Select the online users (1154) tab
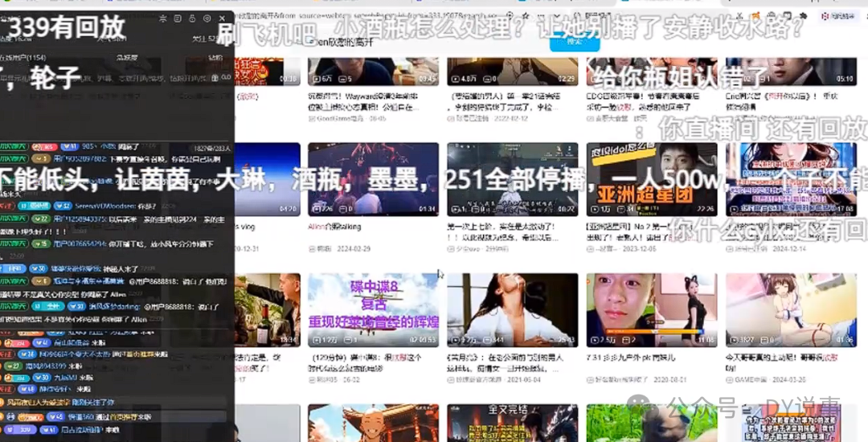The height and width of the screenshot is (442, 868). [23, 58]
